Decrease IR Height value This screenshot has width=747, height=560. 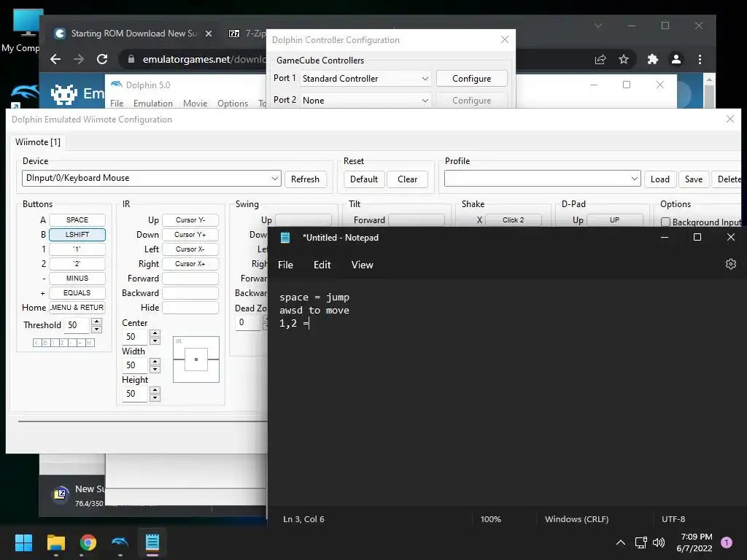(155, 397)
